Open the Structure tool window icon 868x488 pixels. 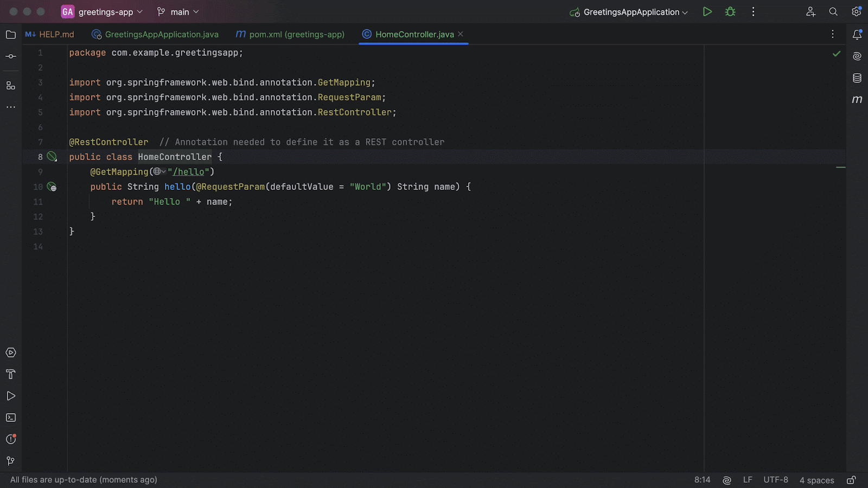(10, 86)
